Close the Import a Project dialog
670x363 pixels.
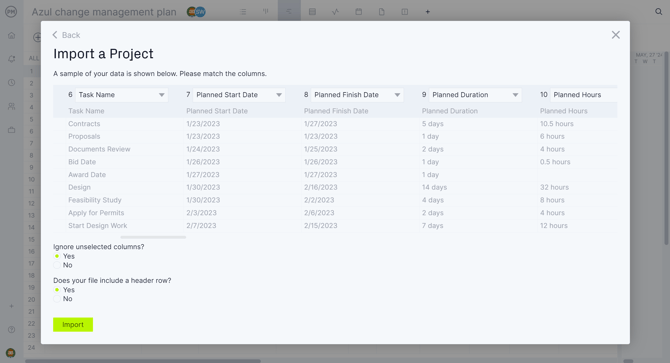(615, 35)
